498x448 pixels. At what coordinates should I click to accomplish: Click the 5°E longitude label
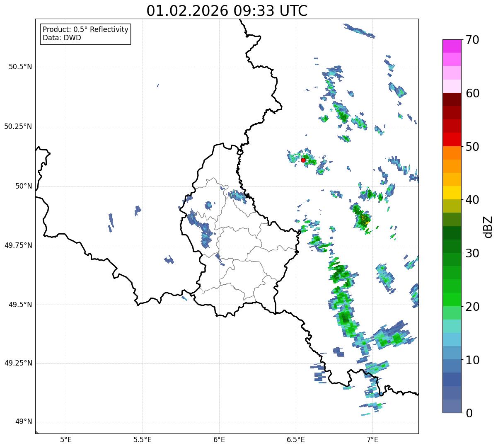pyautogui.click(x=66, y=439)
